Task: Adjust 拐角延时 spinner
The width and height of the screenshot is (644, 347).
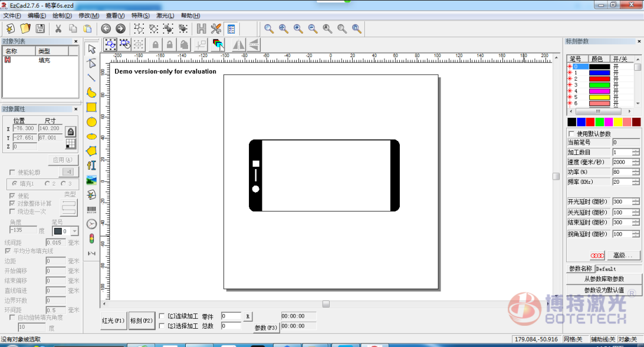Action: tap(636, 234)
